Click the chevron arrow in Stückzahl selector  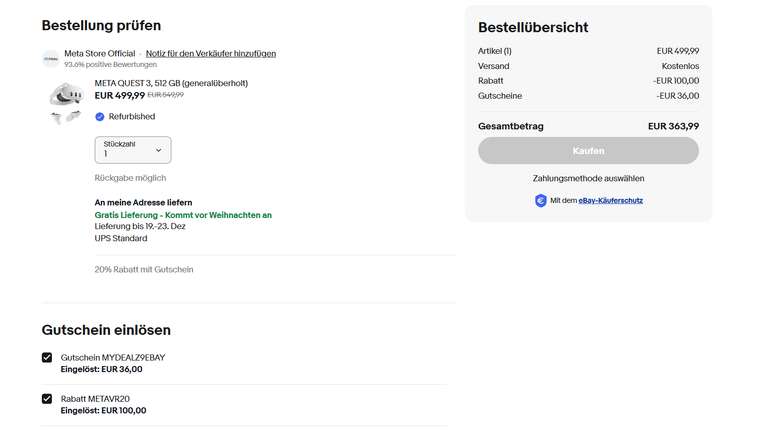159,150
